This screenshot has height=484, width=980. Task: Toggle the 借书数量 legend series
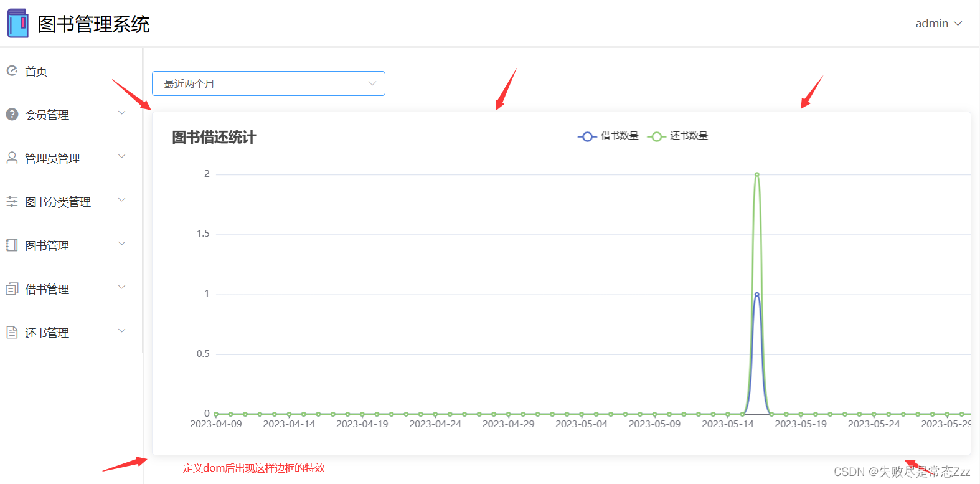coord(608,136)
